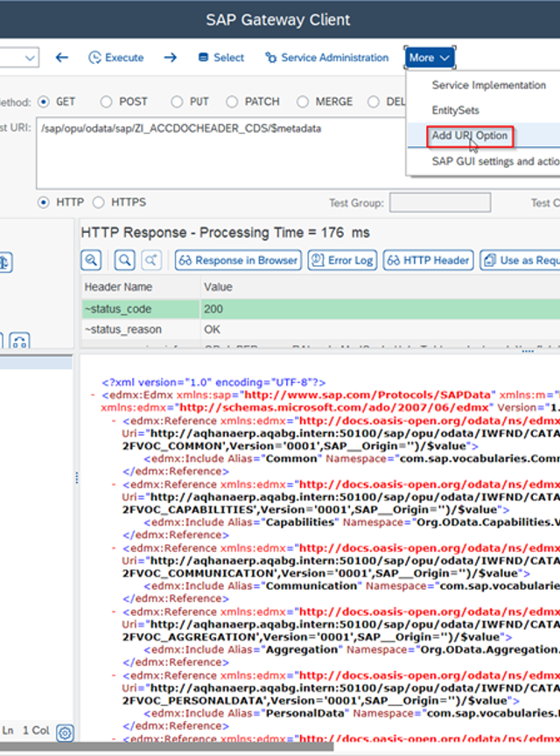Collapse the VOC_CAPABILITIES edmx:Reference node
Screen dimensions: 560x756
point(114,485)
